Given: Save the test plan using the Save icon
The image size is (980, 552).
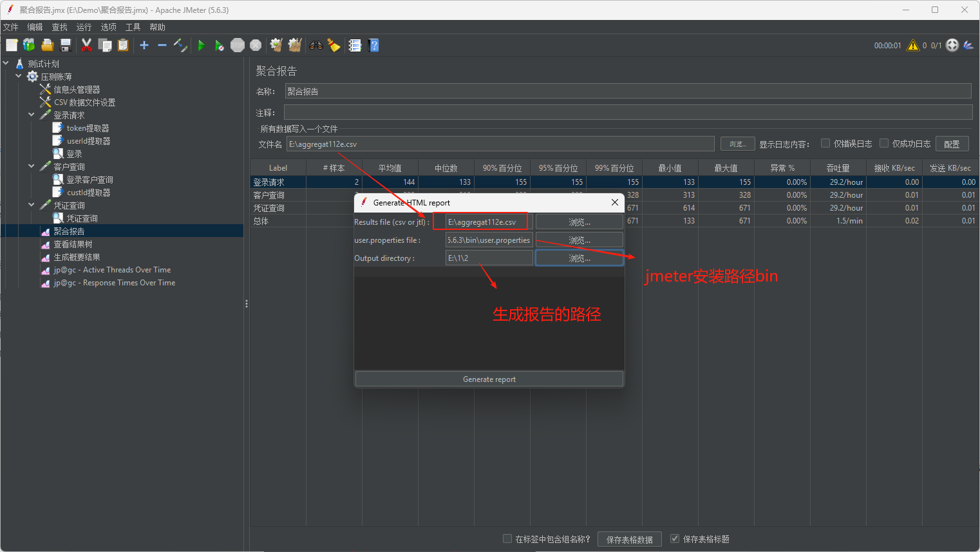Looking at the screenshot, I should 65,45.
